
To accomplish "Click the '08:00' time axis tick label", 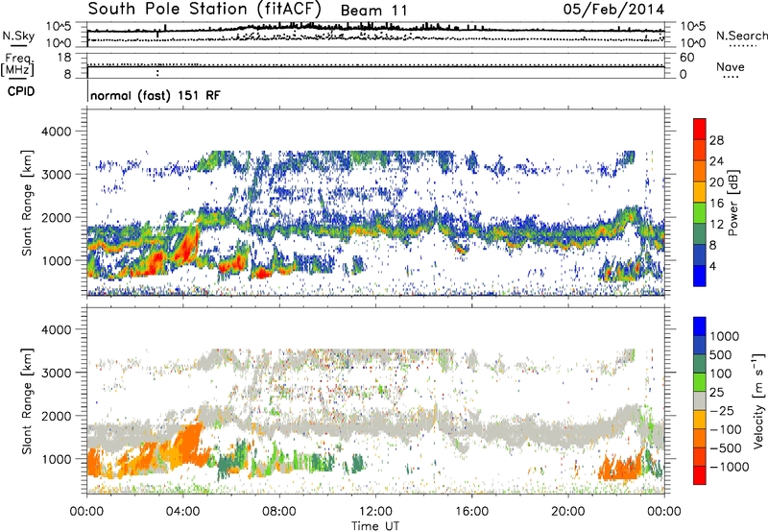I will tap(279, 512).
